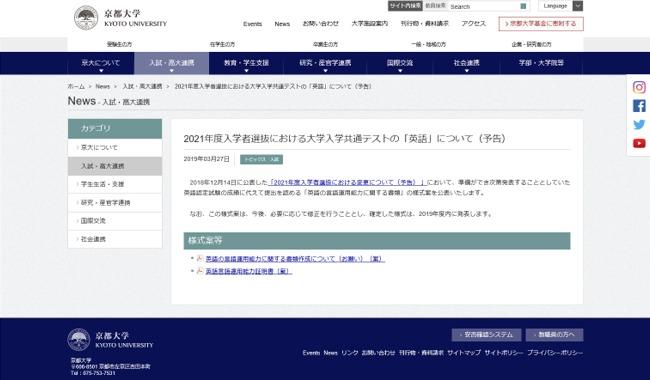Open the 学部・大学院等 navigation item
Screen dimensions: 650x380
tap(541, 63)
